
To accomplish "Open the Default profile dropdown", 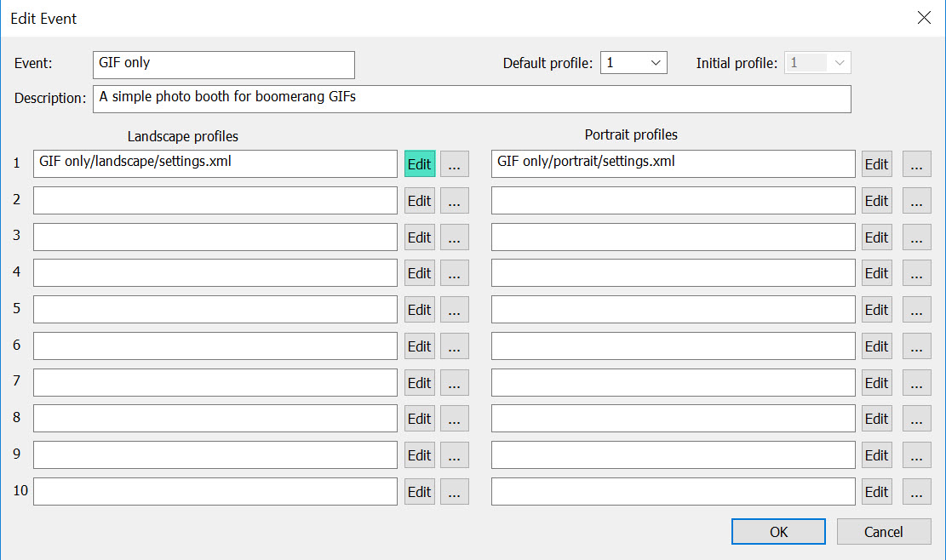I will (x=634, y=63).
